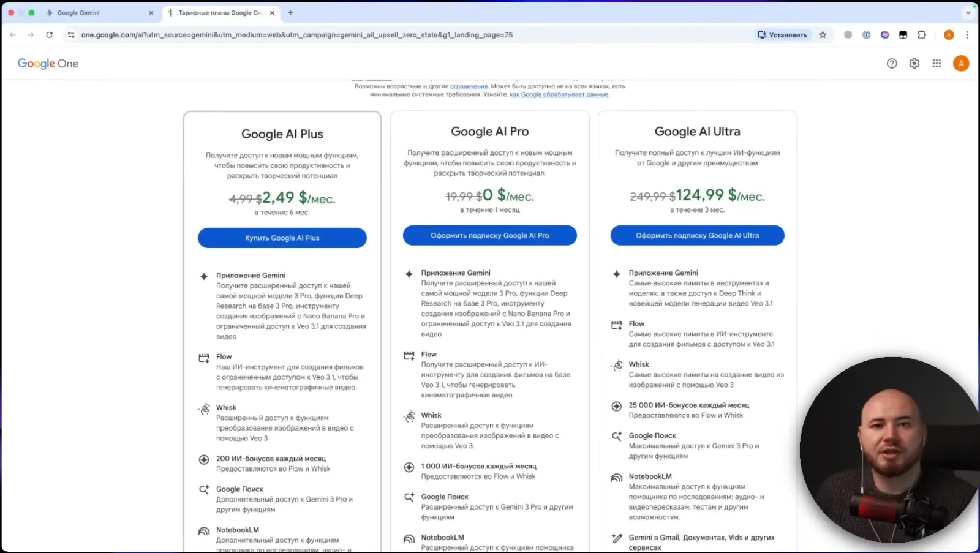Click the Chrome profile avatar in toolbar
This screenshot has height=553, width=980.
tap(949, 35)
